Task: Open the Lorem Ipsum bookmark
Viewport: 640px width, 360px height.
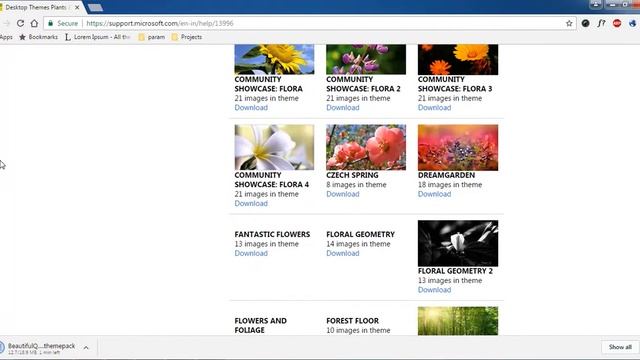Action: 97,37
